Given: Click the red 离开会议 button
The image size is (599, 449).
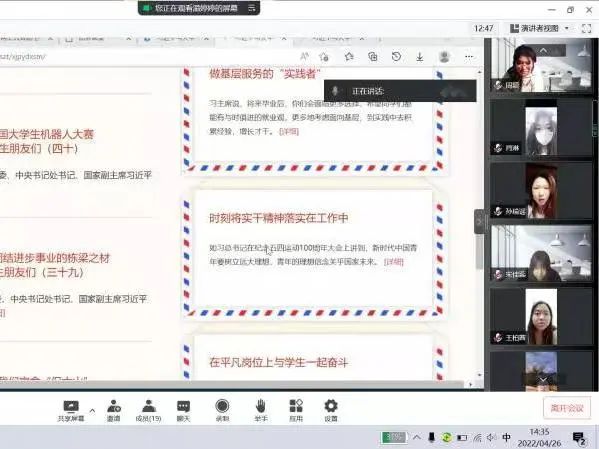Looking at the screenshot, I should [567, 408].
